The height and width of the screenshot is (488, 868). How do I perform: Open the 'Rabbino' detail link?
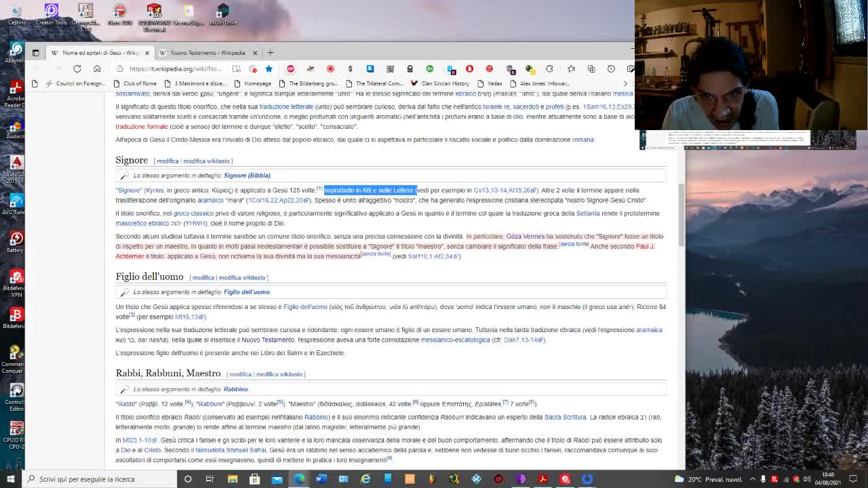point(235,389)
